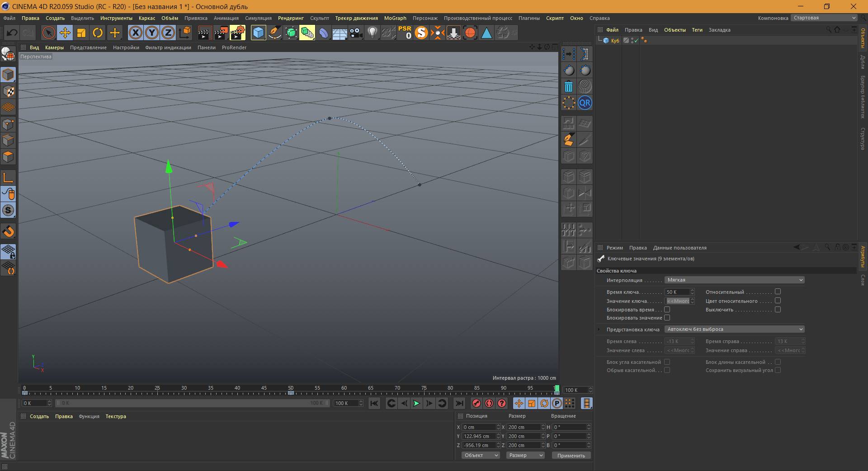This screenshot has height=471, width=868.
Task: Step the end frame 100 K spinner
Action: tap(361, 403)
